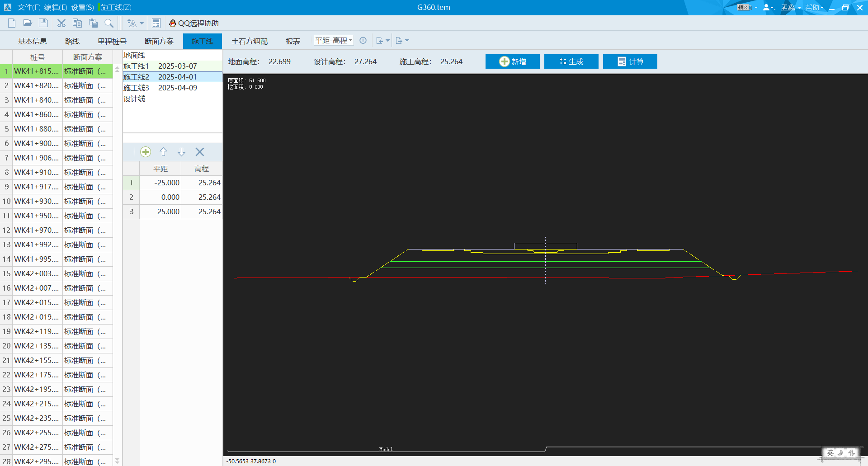Image resolution: width=868 pixels, height=466 pixels.
Task: Click the 新增 button
Action: tap(513, 61)
